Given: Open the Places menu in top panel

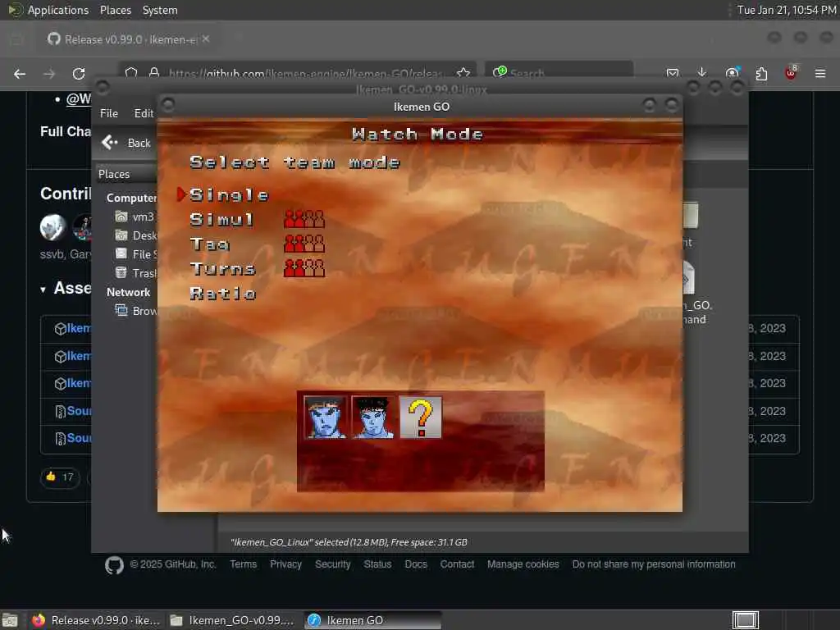Looking at the screenshot, I should pyautogui.click(x=115, y=10).
